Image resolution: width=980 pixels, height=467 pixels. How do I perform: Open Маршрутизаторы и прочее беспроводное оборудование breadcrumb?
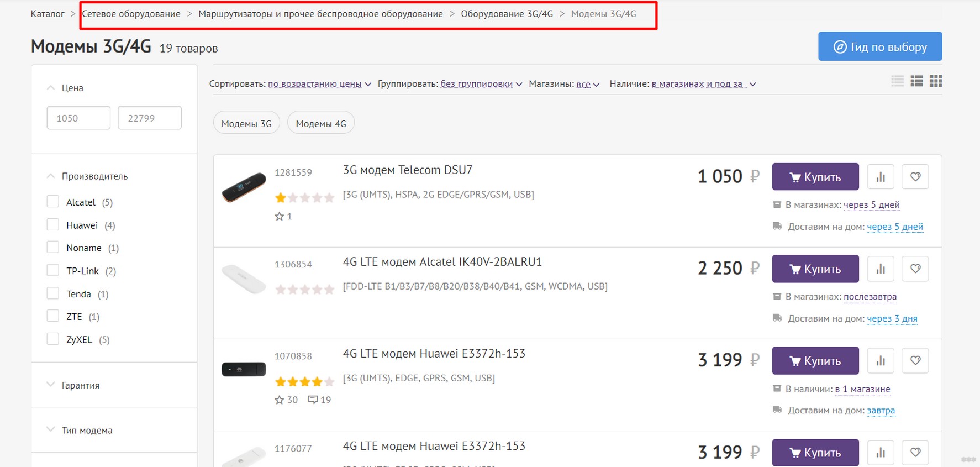pyautogui.click(x=320, y=14)
